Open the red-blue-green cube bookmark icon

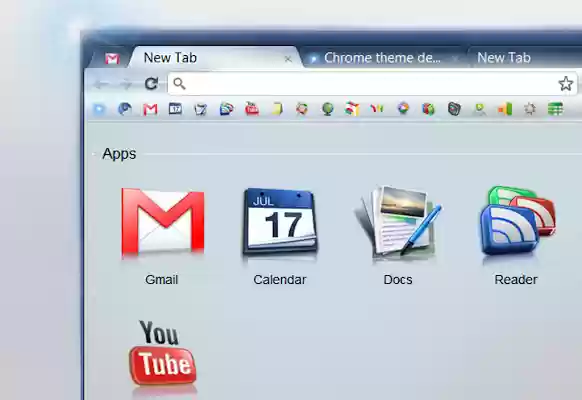(428, 109)
